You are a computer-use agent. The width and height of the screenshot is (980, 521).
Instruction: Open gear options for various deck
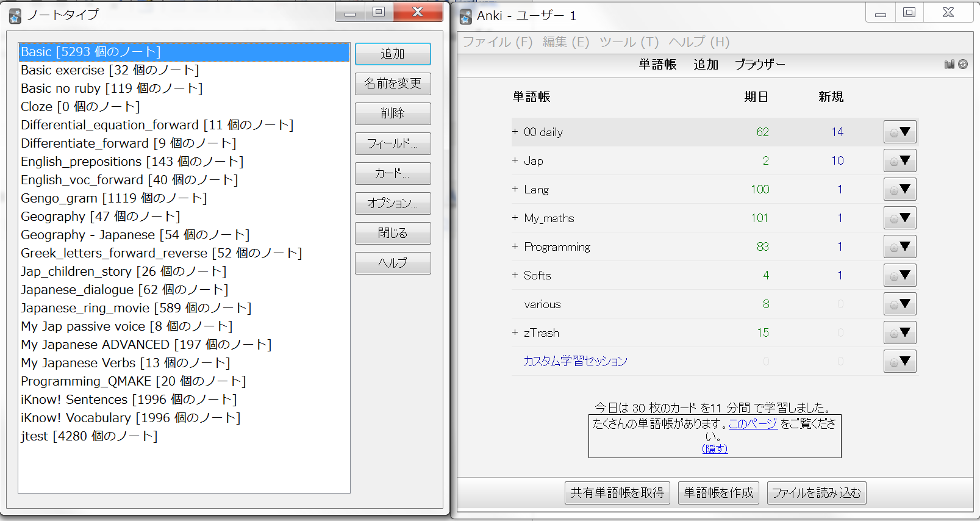tap(900, 304)
